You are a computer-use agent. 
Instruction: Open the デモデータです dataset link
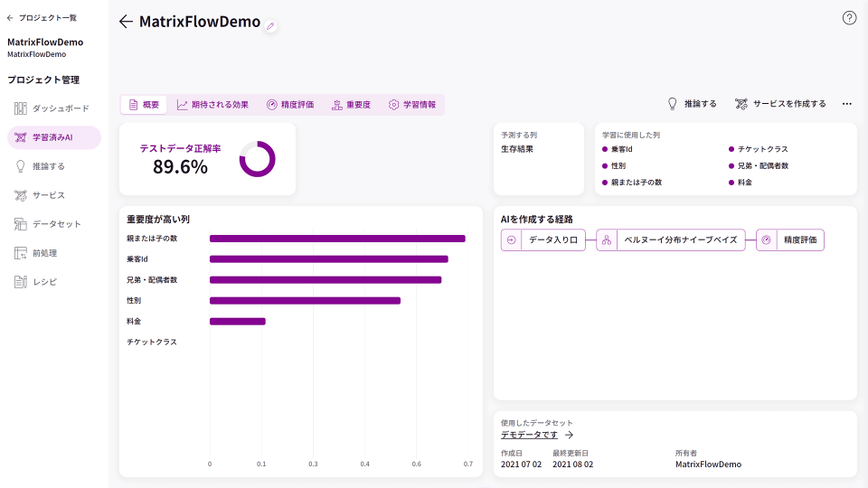pos(529,435)
